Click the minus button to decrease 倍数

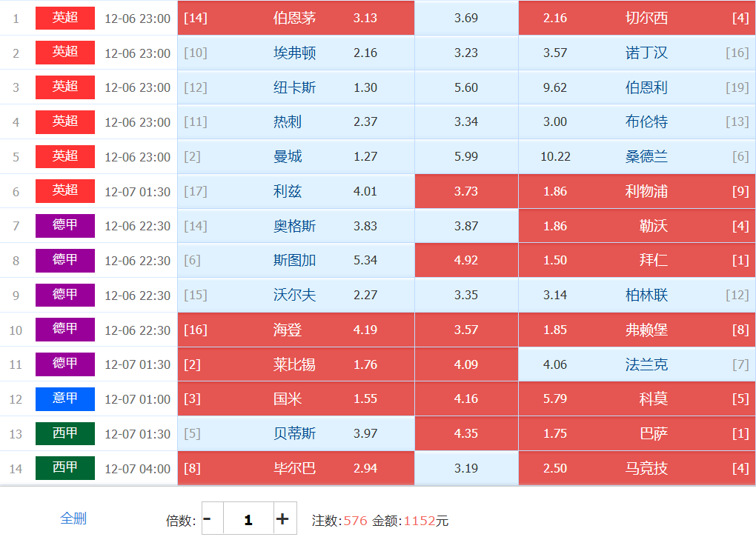pyautogui.click(x=208, y=519)
